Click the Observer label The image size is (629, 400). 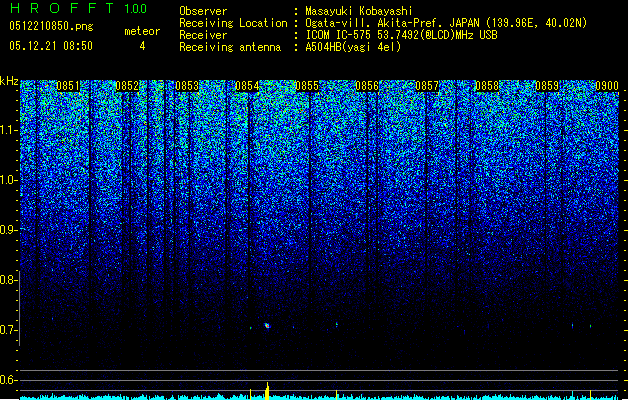click(203, 11)
